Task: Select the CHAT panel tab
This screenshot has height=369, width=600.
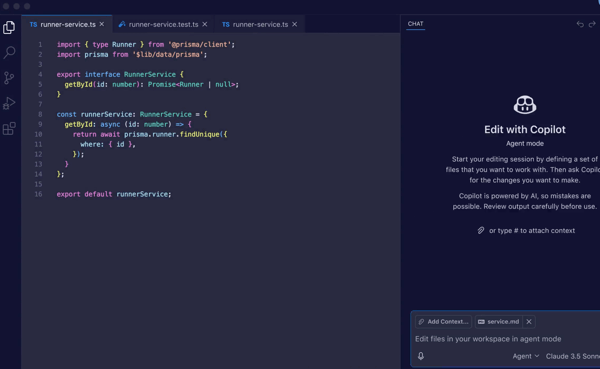Action: click(x=415, y=24)
